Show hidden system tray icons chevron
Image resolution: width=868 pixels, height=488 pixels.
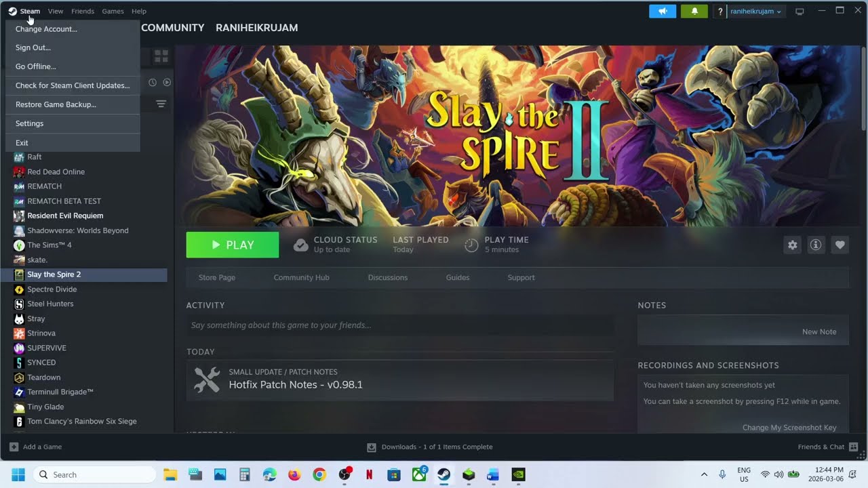pos(704,474)
